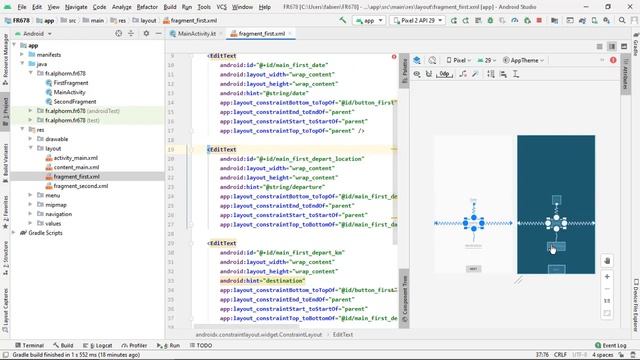Open the AppTheme dropdown
Viewport: 640px width, 360px height.
pyautogui.click(x=523, y=60)
